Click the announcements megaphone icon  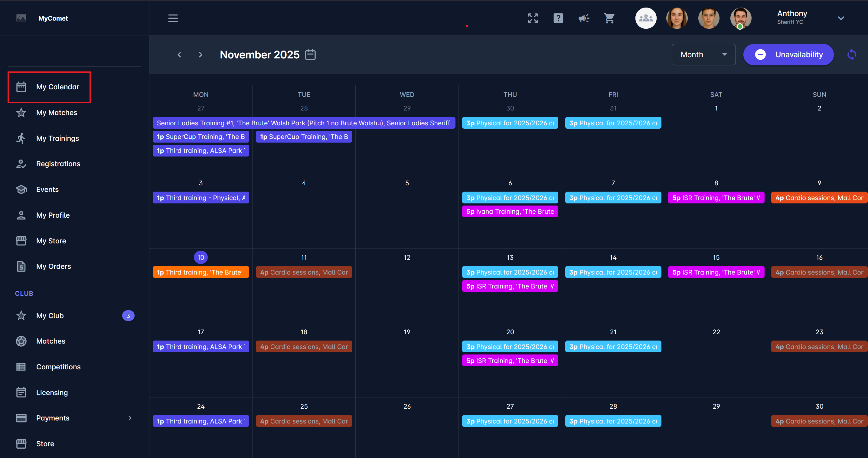pyautogui.click(x=584, y=18)
